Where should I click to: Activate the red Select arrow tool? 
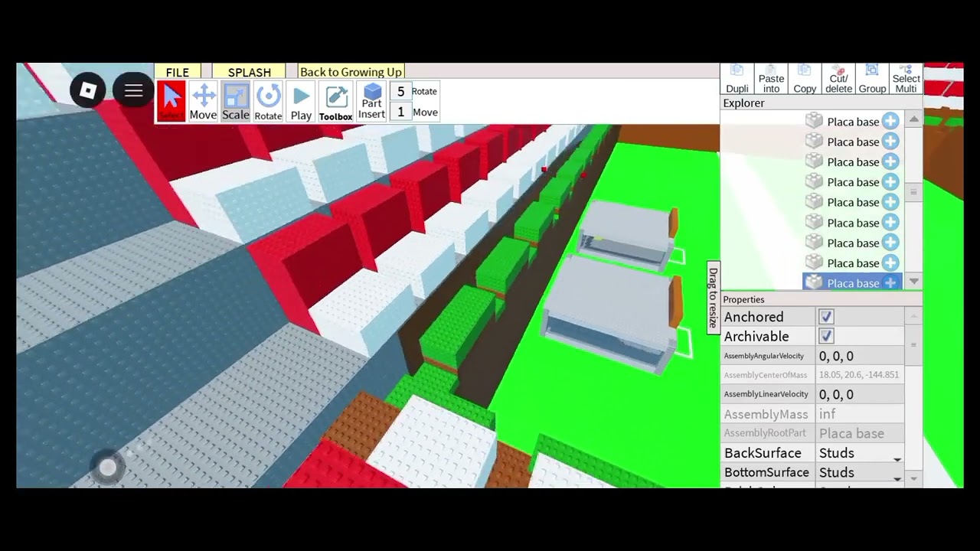[171, 101]
